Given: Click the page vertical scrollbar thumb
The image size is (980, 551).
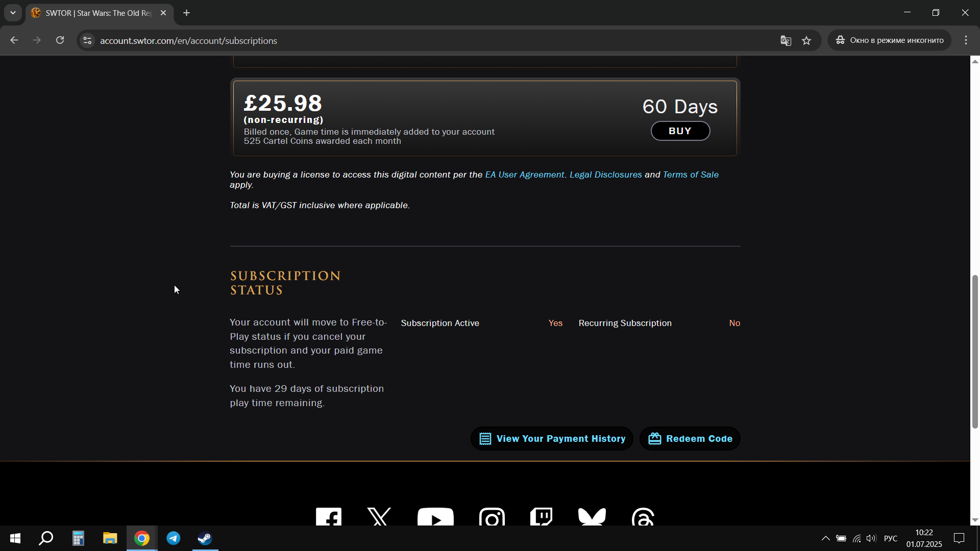Looking at the screenshot, I should [975, 352].
